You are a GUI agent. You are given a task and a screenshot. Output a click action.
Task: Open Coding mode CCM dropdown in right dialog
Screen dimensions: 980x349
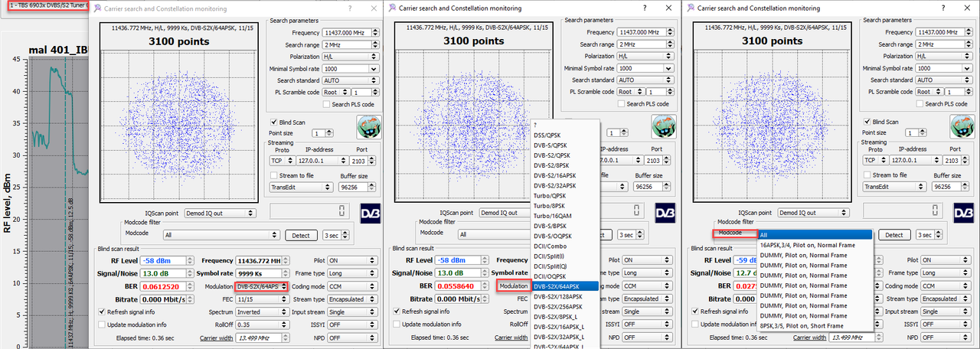pos(947,285)
